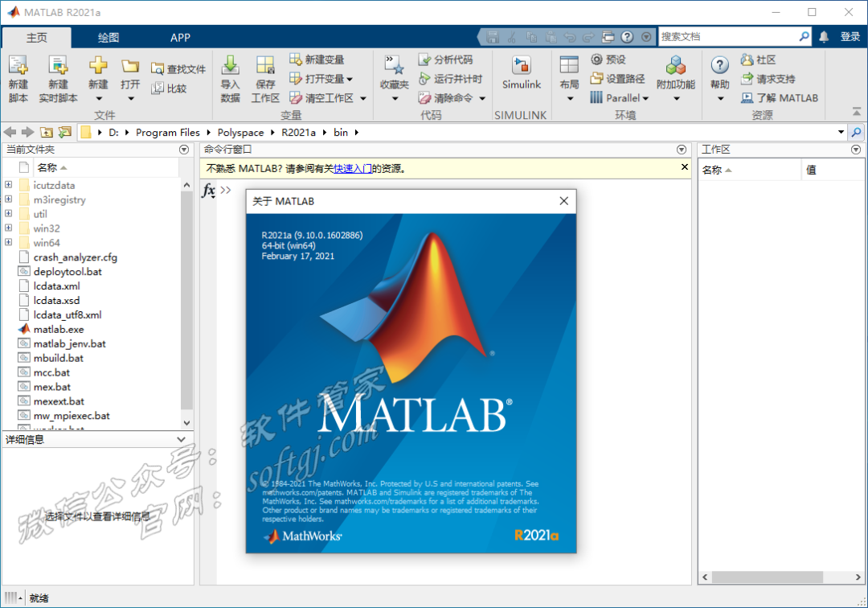Click Learn MATLAB (了解 MATLAB)
This screenshot has width=868, height=608.
(x=780, y=98)
